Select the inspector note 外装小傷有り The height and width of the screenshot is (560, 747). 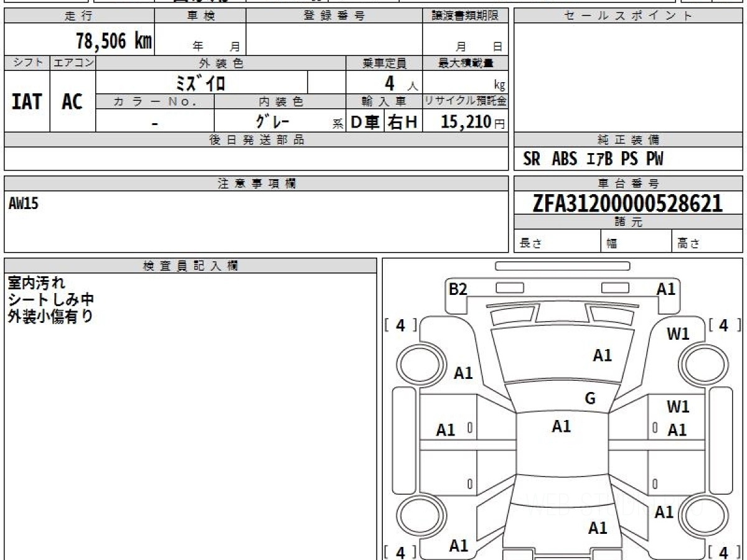[51, 315]
